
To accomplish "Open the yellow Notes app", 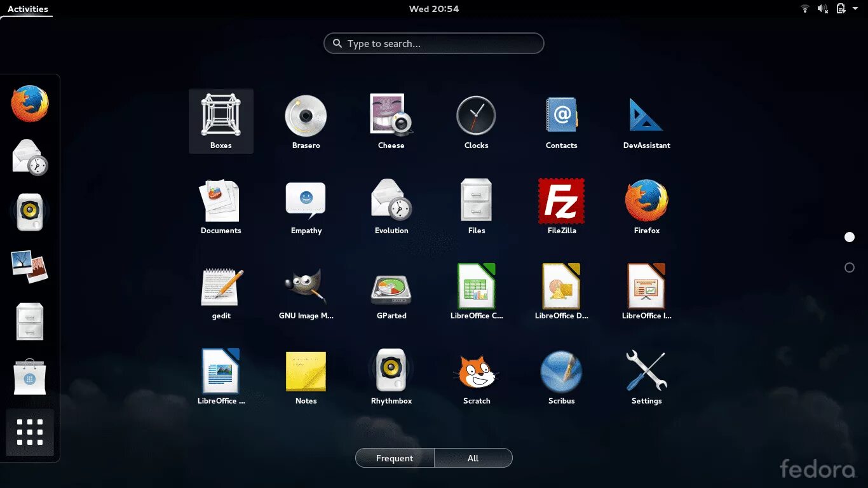I will coord(306,376).
